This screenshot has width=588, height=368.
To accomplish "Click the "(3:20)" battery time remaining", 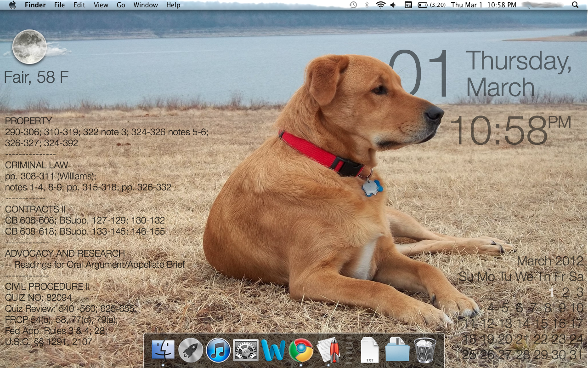I will (x=438, y=5).
